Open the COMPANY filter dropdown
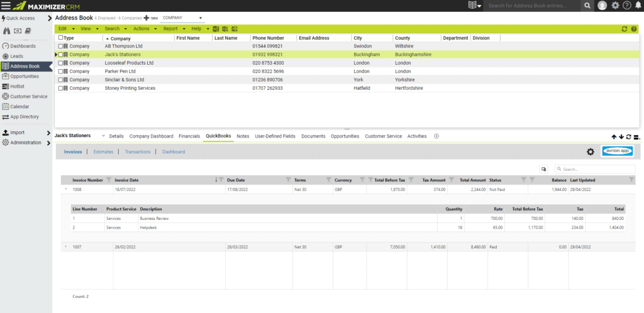Viewport: 644px width, 313px height. point(182,18)
